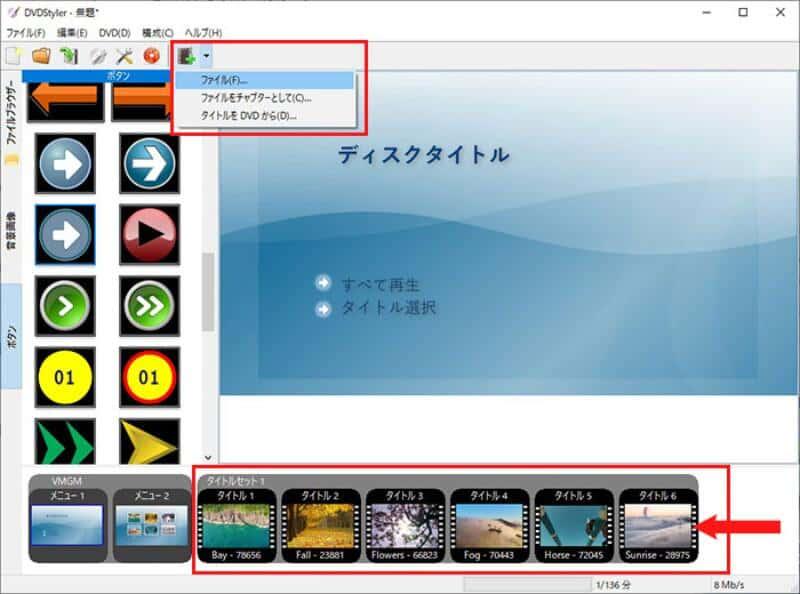Select the yellow 01 circle button
This screenshot has width=800, height=594.
[65, 379]
